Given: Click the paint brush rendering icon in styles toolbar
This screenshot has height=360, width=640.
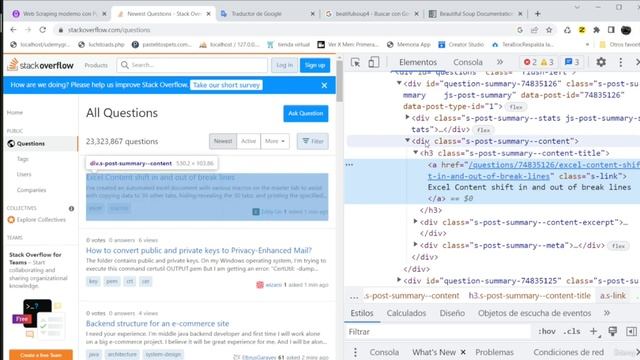Looking at the screenshot, I should tap(613, 331).
